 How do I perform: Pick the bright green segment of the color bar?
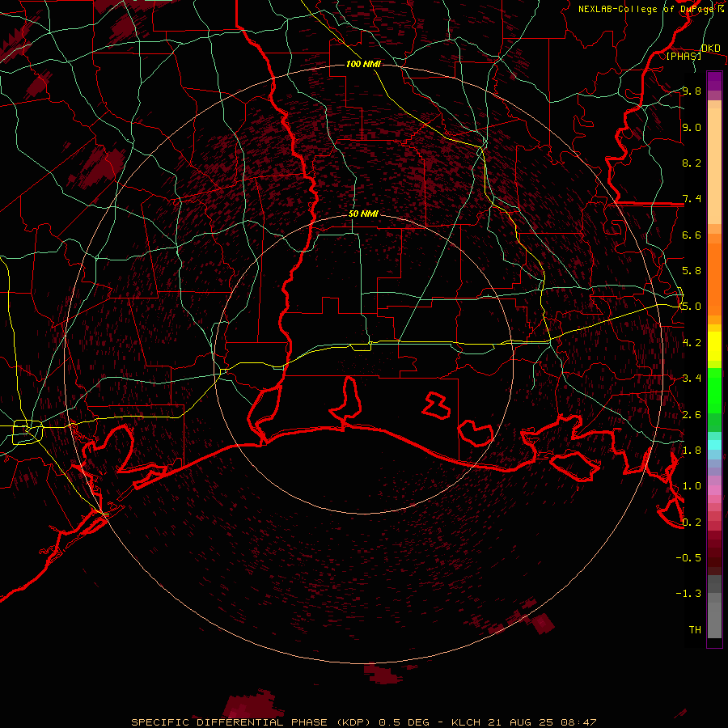click(x=714, y=390)
